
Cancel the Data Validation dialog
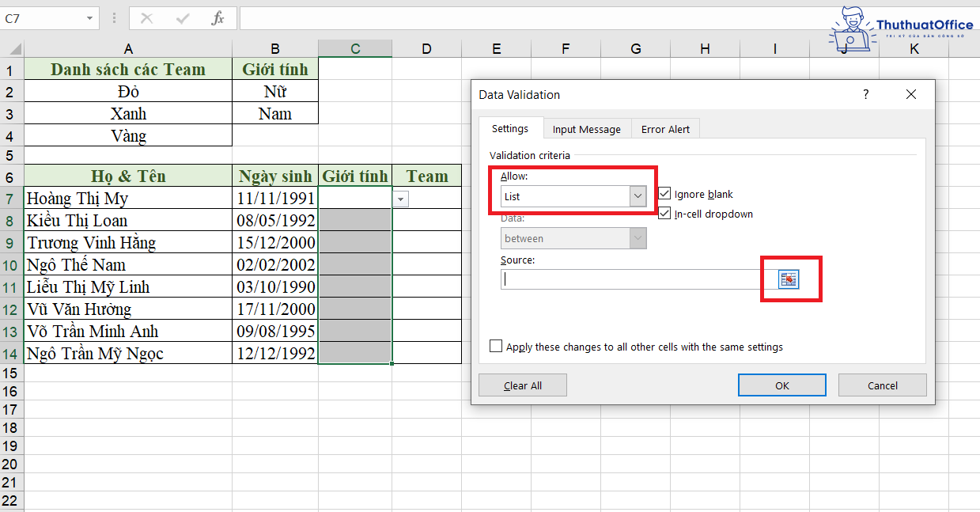tap(882, 385)
